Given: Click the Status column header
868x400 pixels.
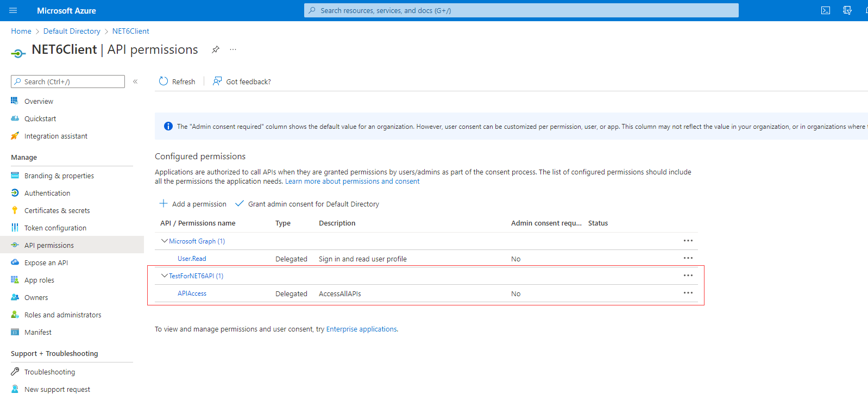Looking at the screenshot, I should click(x=598, y=223).
